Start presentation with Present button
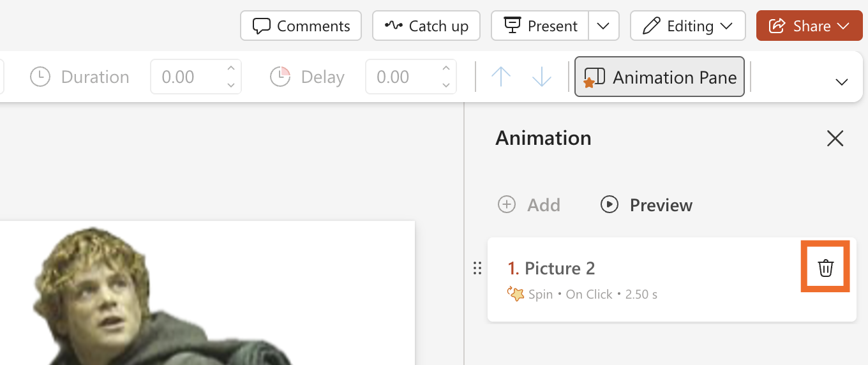The height and width of the screenshot is (365, 868). pos(540,26)
